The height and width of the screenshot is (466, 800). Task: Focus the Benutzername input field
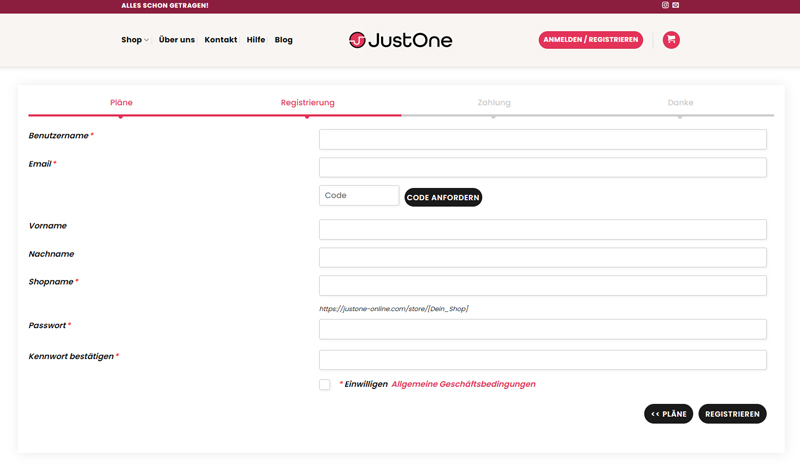pos(542,139)
